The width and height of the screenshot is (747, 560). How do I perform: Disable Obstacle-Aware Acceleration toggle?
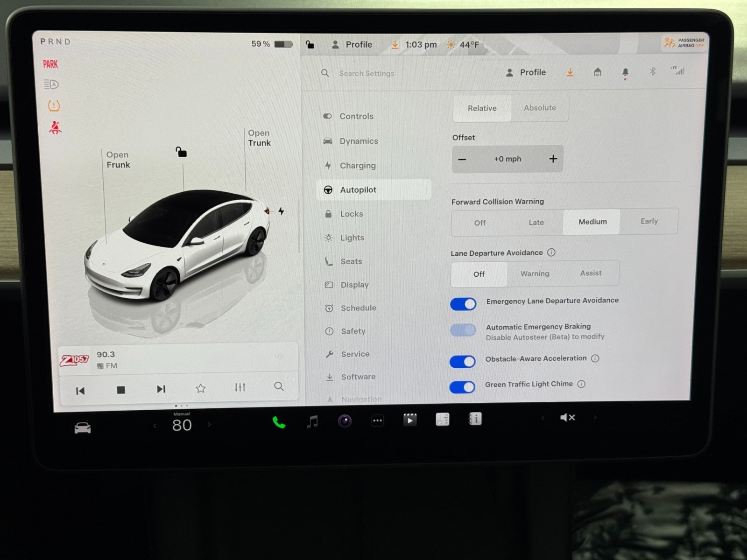(x=462, y=361)
